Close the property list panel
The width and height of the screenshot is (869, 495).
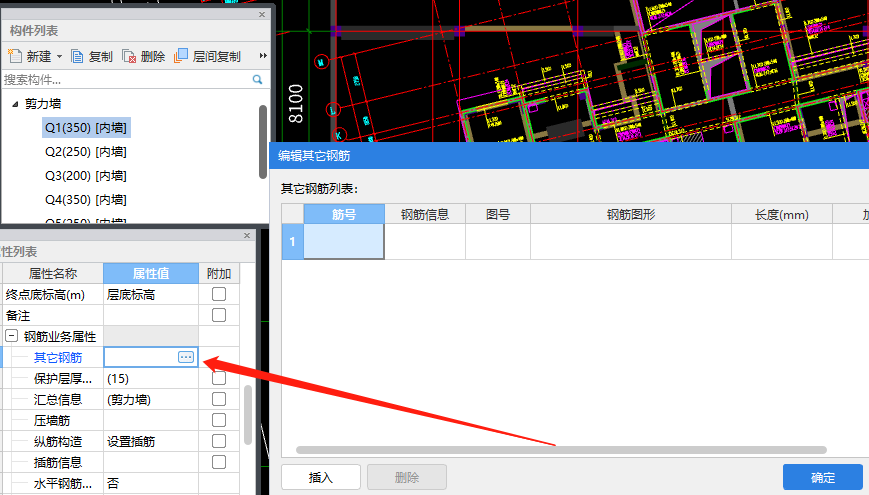click(x=247, y=236)
